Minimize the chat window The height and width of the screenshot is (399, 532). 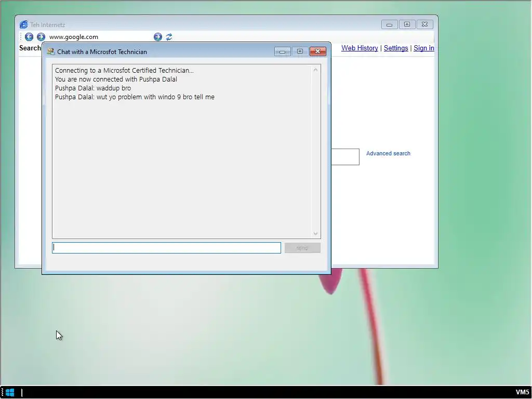(x=282, y=51)
